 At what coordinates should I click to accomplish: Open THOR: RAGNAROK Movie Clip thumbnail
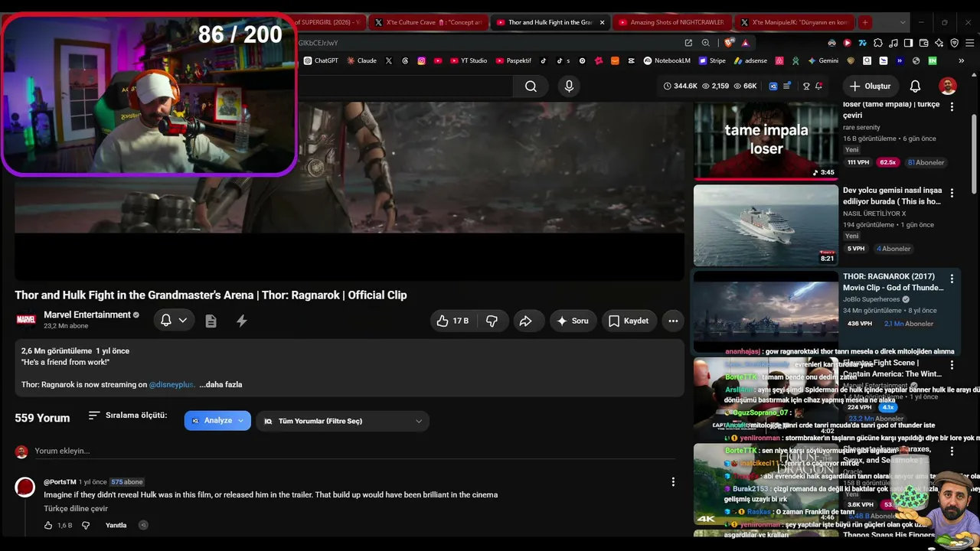(766, 311)
